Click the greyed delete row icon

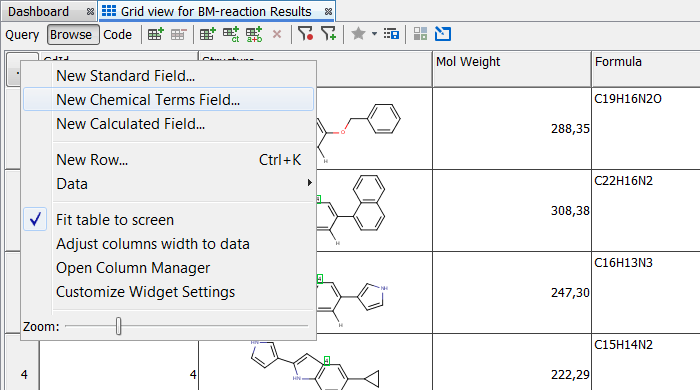tap(178, 34)
